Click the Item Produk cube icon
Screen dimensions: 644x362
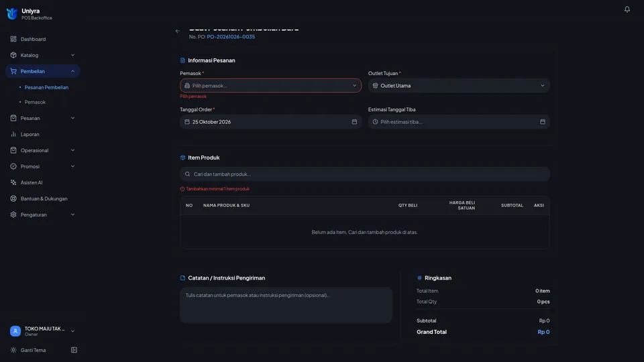click(x=182, y=158)
